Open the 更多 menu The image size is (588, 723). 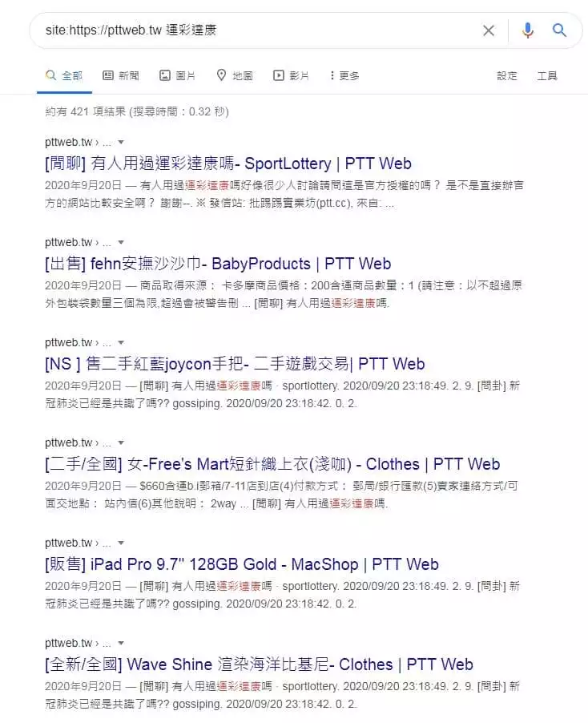point(344,75)
